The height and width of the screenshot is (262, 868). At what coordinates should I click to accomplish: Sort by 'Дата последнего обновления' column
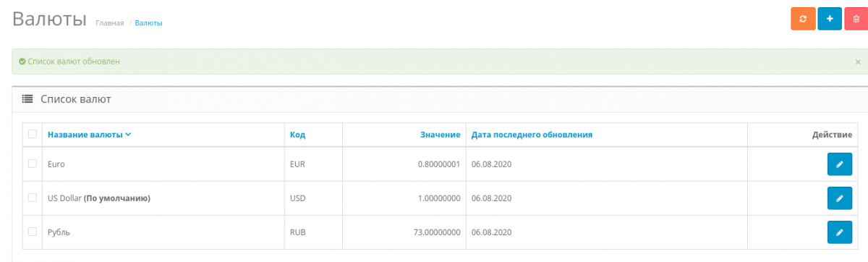[532, 135]
